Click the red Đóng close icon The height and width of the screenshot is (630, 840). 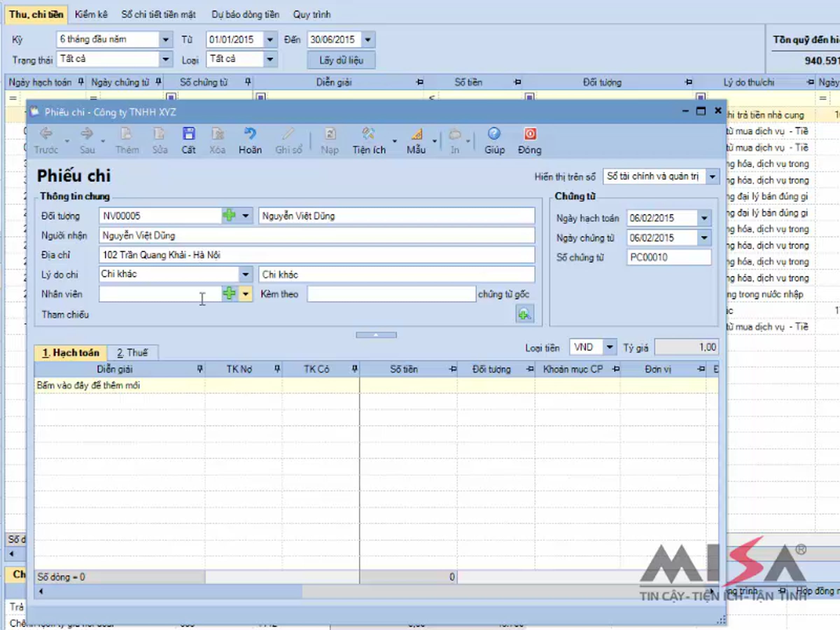[530, 134]
